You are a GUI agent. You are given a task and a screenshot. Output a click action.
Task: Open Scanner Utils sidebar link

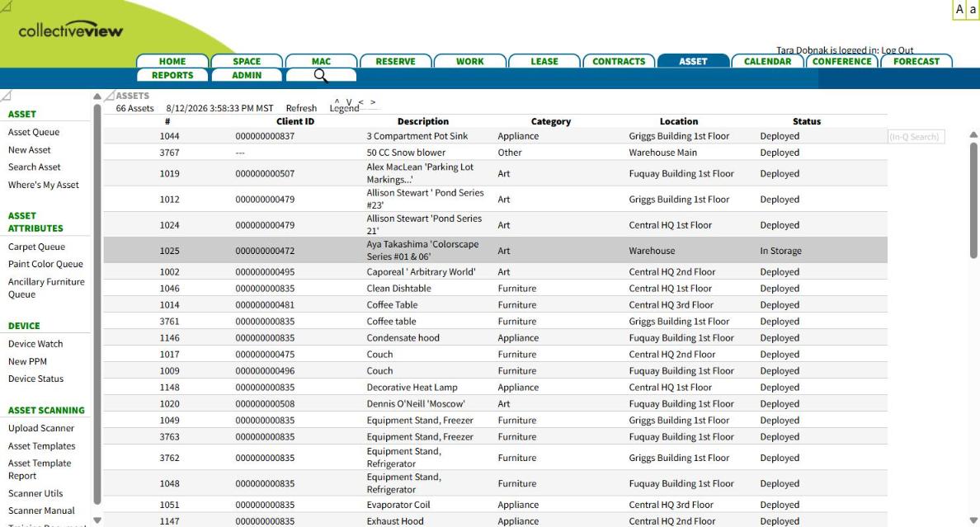(35, 493)
